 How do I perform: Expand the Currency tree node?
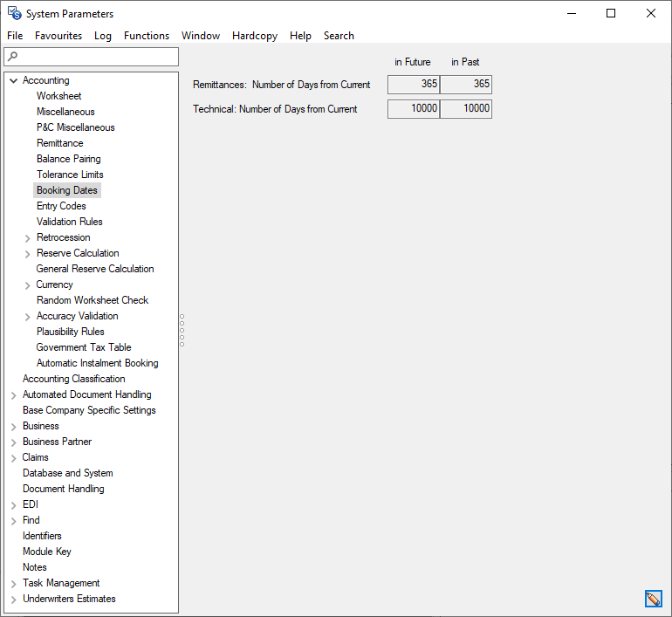(x=28, y=285)
